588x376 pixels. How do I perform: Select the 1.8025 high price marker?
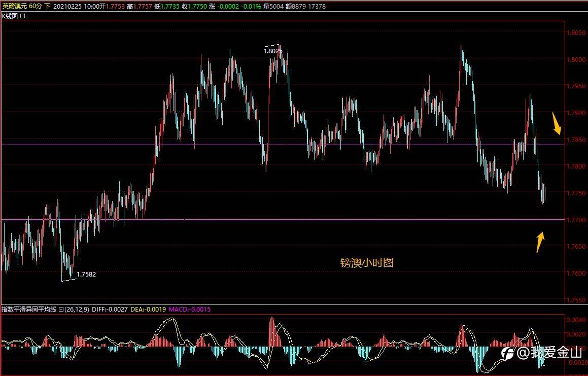(272, 51)
